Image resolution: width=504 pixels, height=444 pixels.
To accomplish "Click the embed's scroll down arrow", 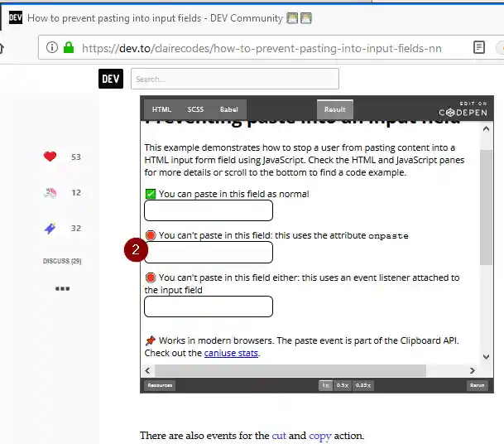I will pyautogui.click(x=486, y=357).
